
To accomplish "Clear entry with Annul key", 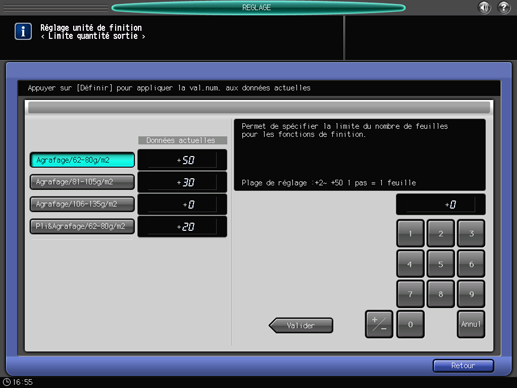I will pyautogui.click(x=471, y=324).
